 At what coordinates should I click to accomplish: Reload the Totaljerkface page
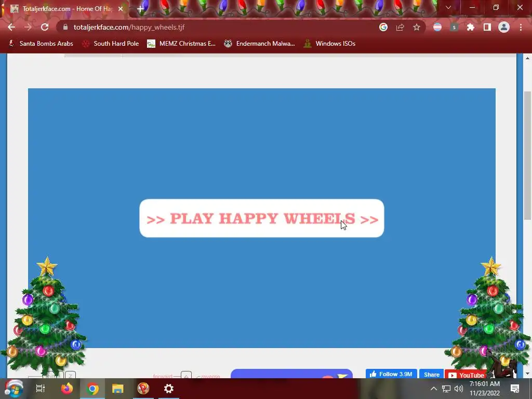[x=45, y=27]
